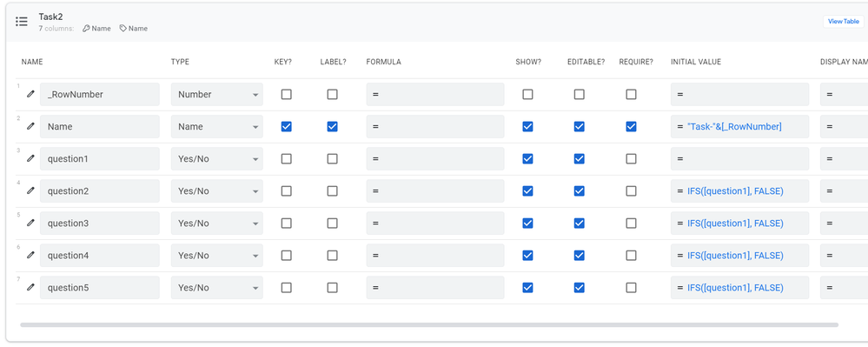The width and height of the screenshot is (868, 347).
Task: Edit question4 column via pencil icon
Action: (31, 255)
